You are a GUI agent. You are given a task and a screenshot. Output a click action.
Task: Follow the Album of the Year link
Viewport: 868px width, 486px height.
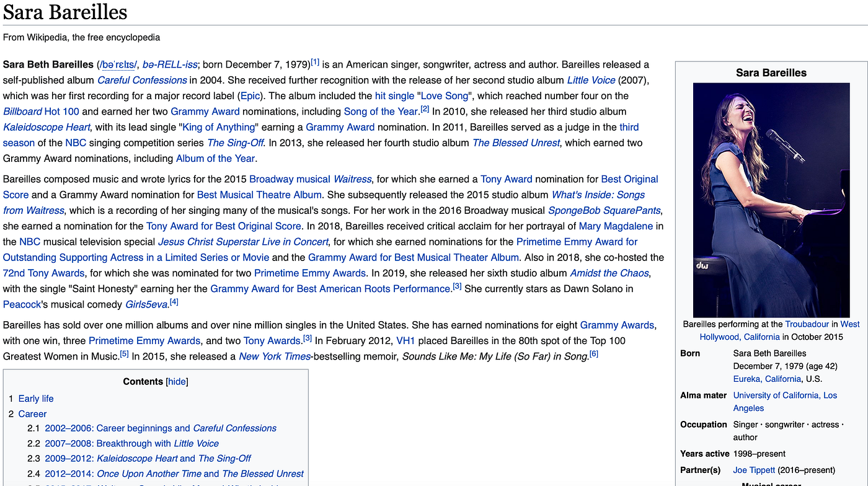(215, 158)
